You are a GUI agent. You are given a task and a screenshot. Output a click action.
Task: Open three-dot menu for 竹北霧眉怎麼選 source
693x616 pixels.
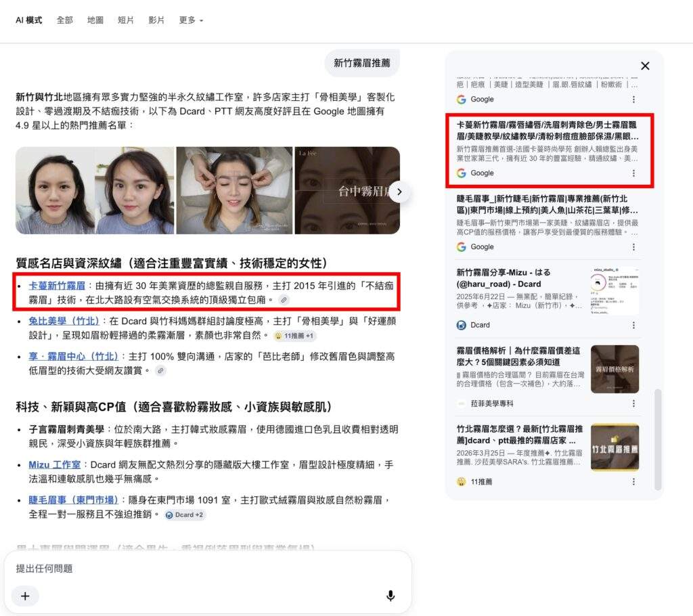pos(633,481)
